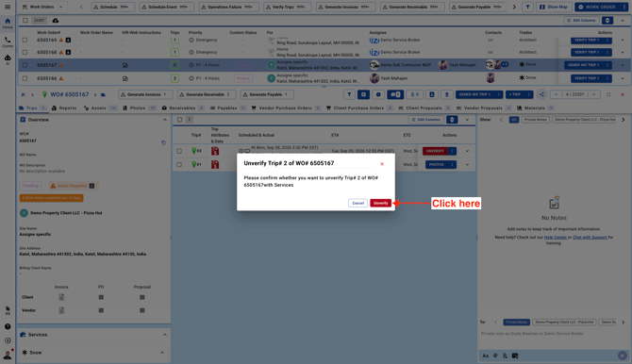Select Schedule Event alert chip
Screen dimensions: 632x364
tap(166, 7)
